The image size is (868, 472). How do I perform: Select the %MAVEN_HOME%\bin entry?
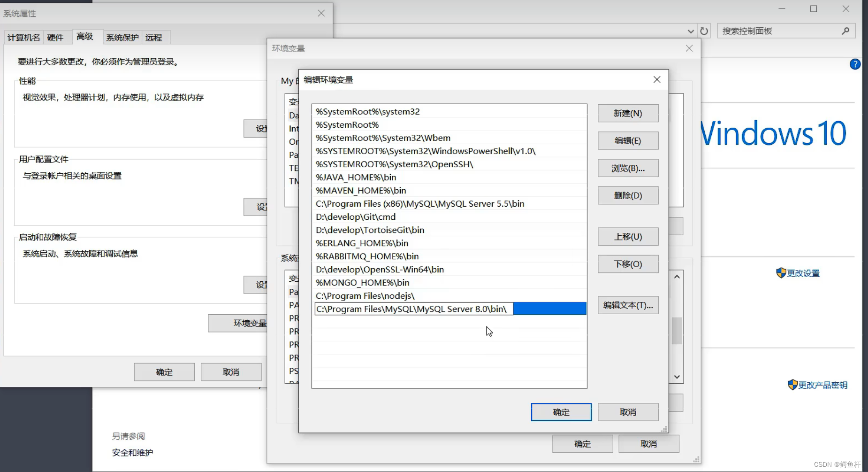coord(449,190)
